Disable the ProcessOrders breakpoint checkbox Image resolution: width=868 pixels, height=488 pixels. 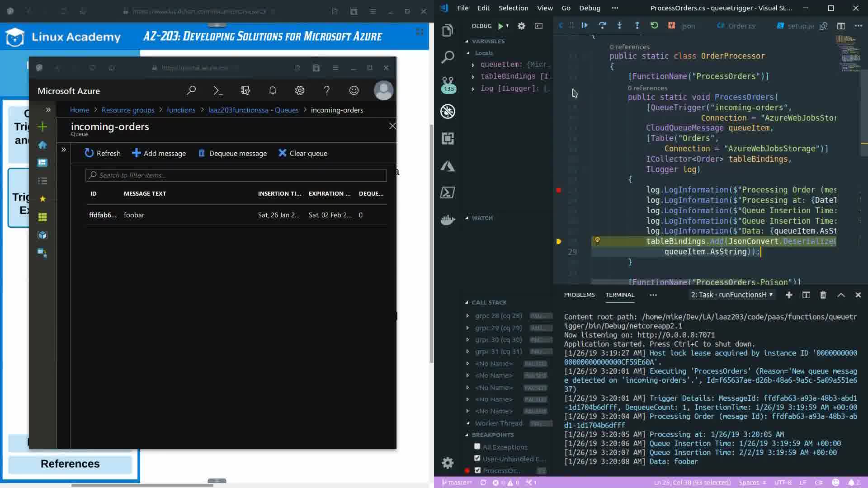click(x=477, y=470)
